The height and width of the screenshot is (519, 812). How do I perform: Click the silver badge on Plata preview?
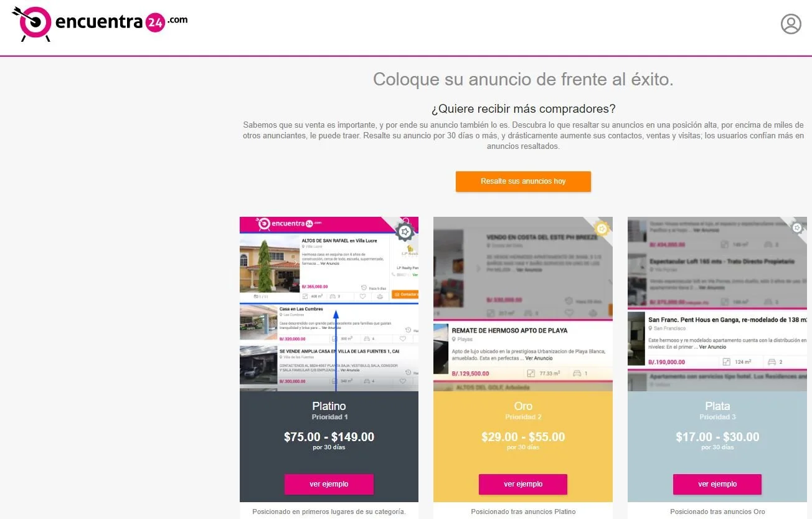point(798,227)
